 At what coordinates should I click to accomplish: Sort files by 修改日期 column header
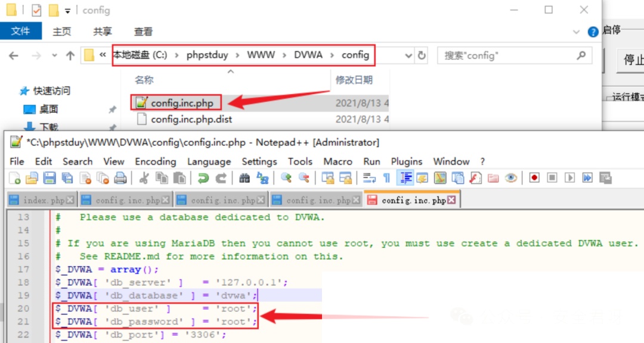(354, 80)
